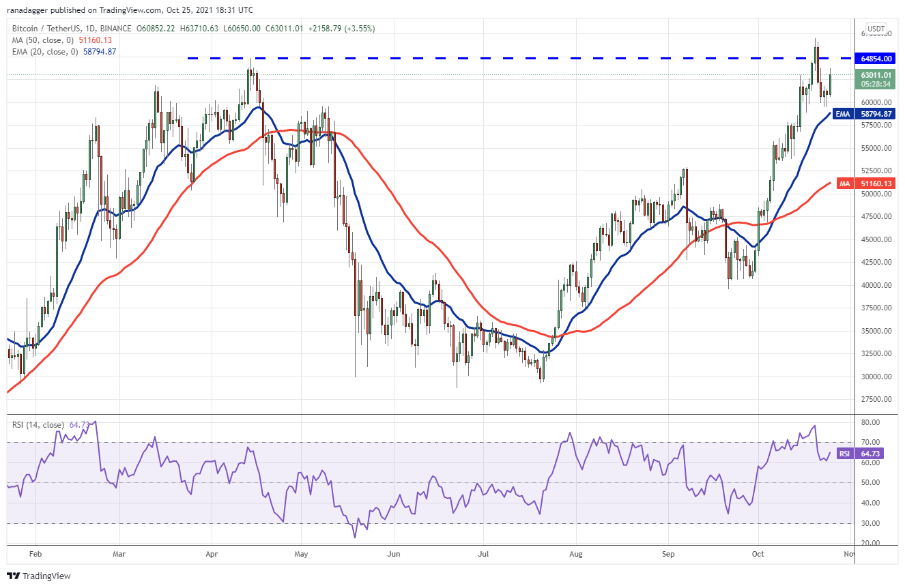Click the Nov label on time axis
This screenshot has width=905, height=588.
(x=848, y=555)
